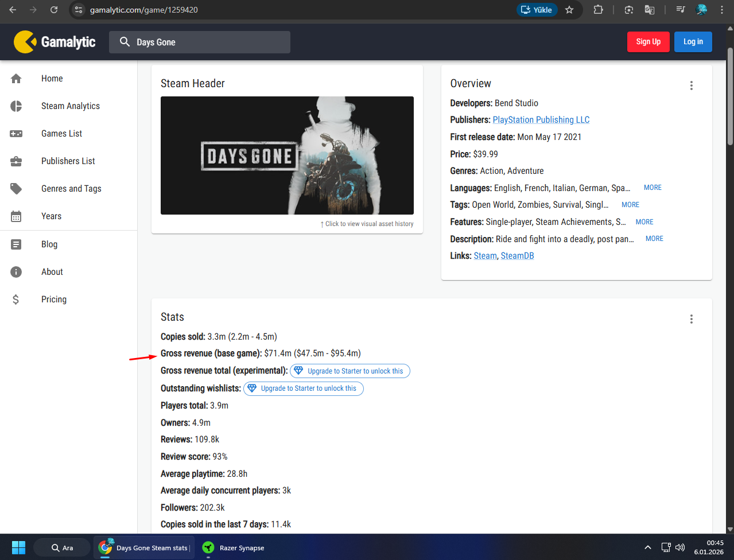Click the Pricing dollar sign icon
Screen dimensions: 734x560
coord(16,299)
